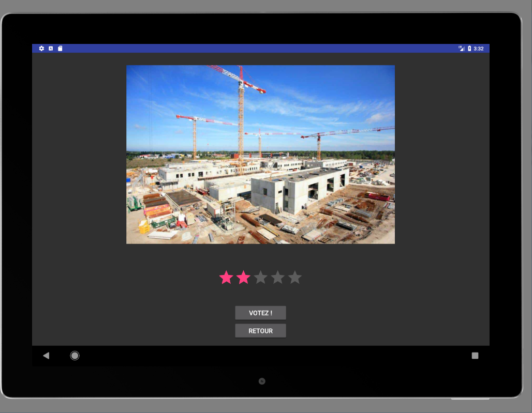532x413 pixels.
Task: Tap the construction site photo
Action: (260, 154)
